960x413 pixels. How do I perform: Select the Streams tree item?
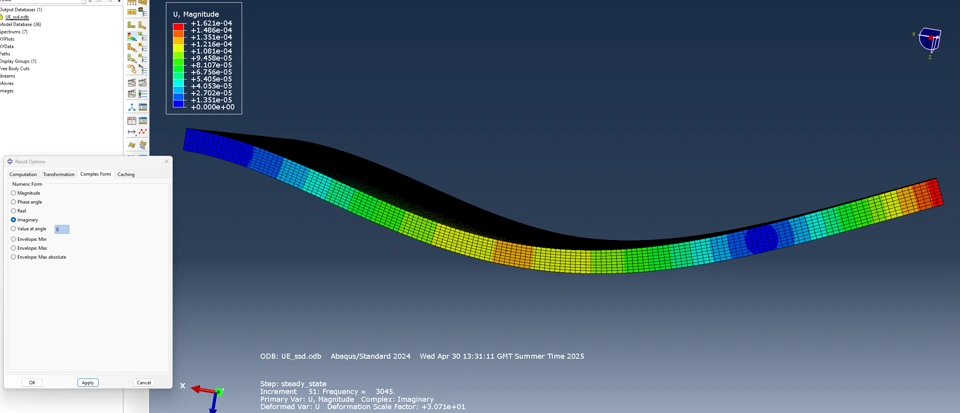point(7,76)
